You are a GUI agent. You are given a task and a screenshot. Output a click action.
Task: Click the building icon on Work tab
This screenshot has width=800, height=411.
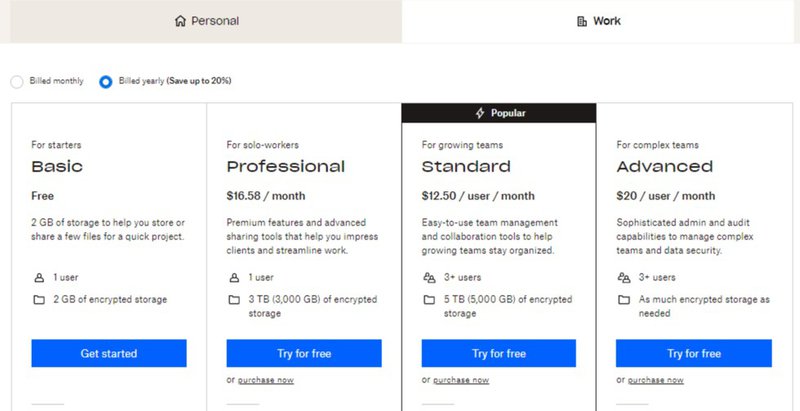pos(582,21)
